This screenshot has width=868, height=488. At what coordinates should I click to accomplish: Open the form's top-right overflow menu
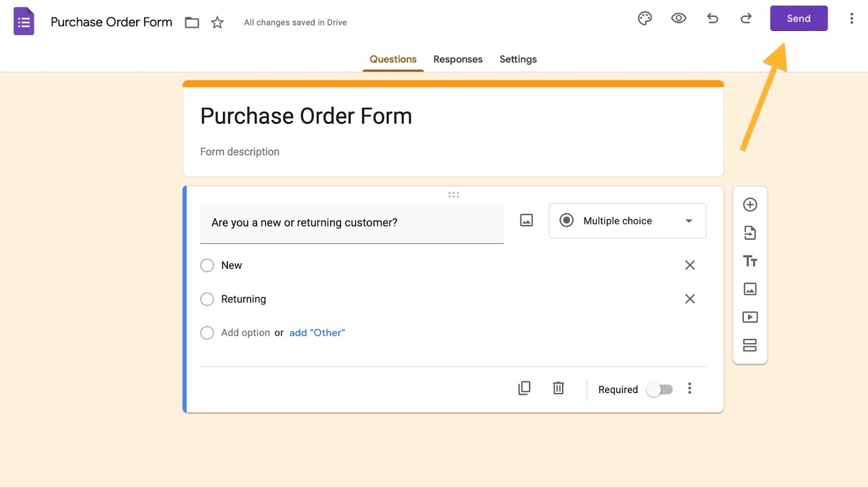[x=851, y=18]
